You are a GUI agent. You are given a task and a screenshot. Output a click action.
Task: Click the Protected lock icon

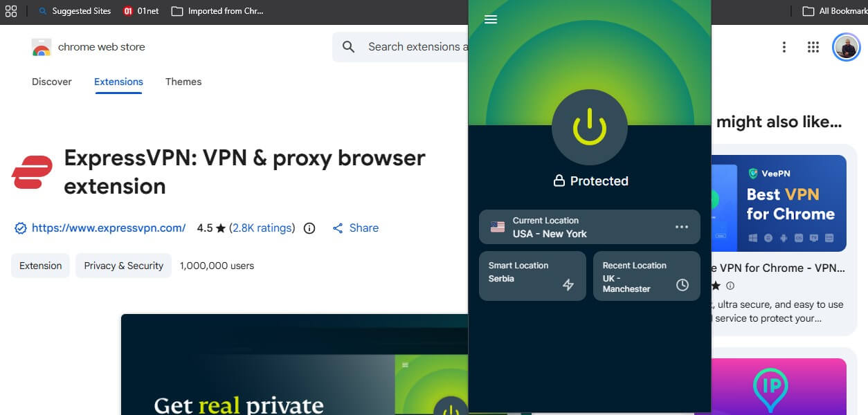(x=559, y=181)
